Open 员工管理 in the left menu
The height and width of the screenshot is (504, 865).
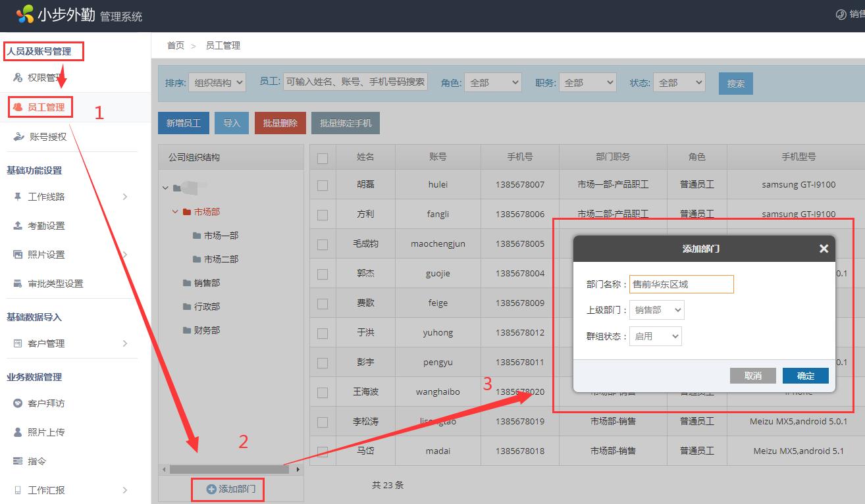pyautogui.click(x=45, y=107)
